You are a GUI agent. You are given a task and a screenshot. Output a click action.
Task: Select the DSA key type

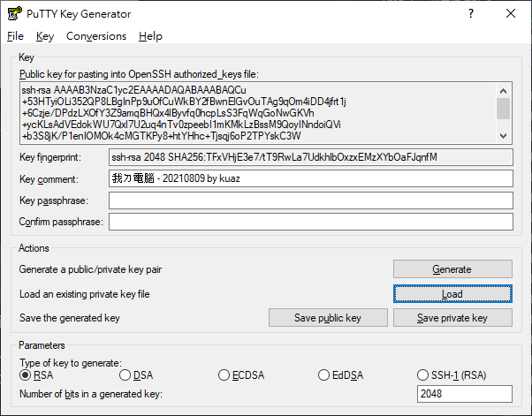coord(125,376)
